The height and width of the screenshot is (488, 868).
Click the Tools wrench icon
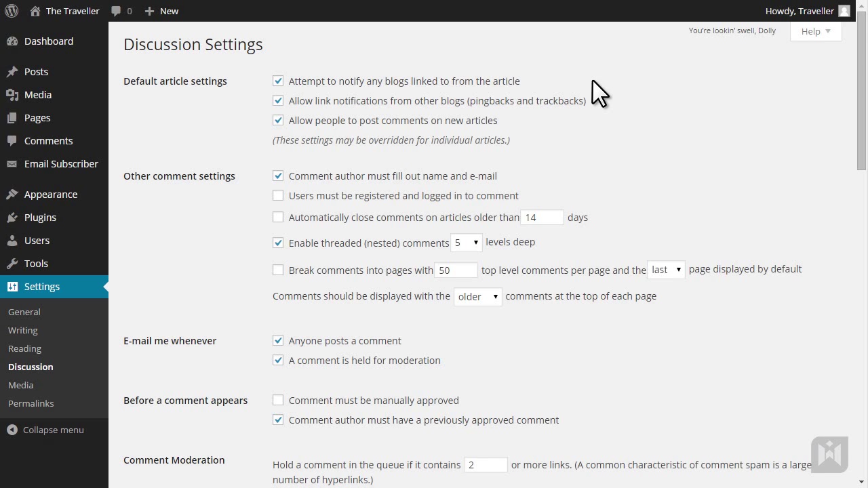point(12,264)
